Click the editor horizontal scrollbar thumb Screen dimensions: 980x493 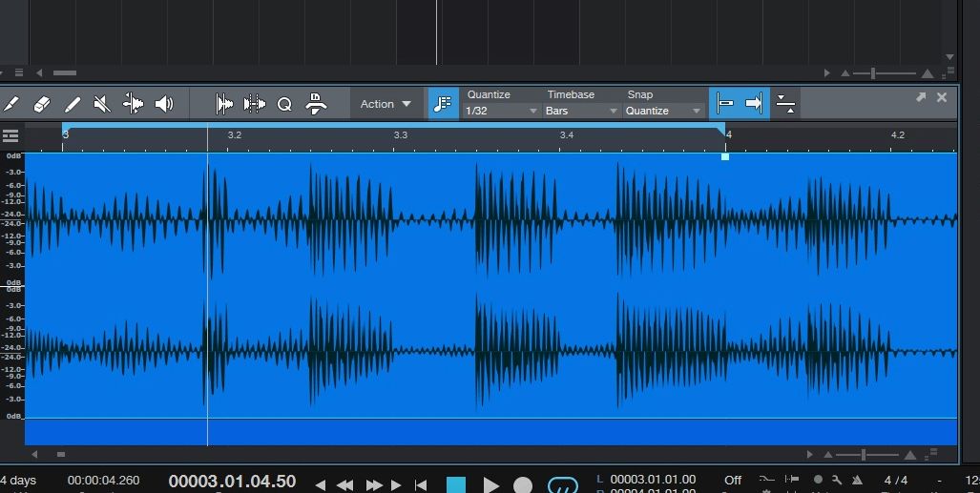pyautogui.click(x=61, y=454)
